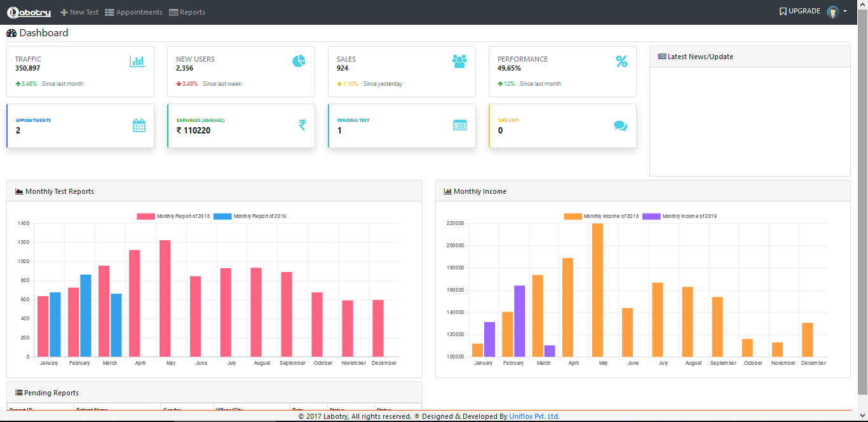Click the "Since last week" text in New Users
The image size is (868, 422).
pyautogui.click(x=222, y=84)
